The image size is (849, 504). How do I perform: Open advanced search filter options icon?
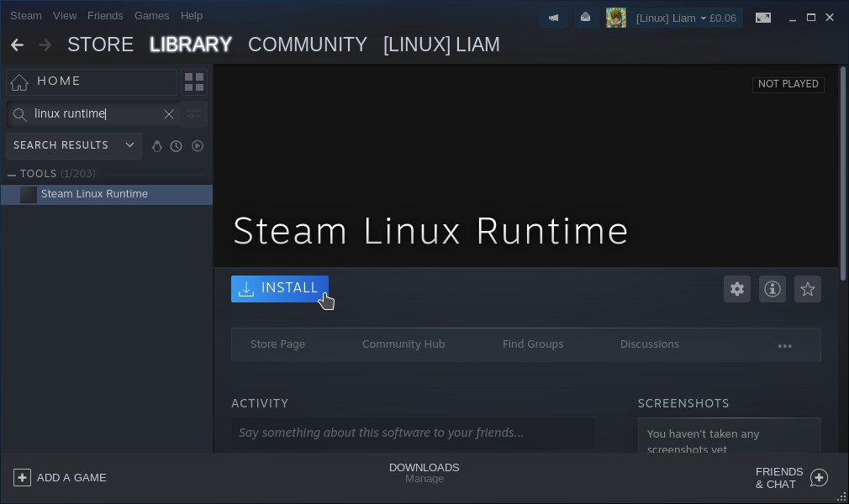(x=194, y=113)
